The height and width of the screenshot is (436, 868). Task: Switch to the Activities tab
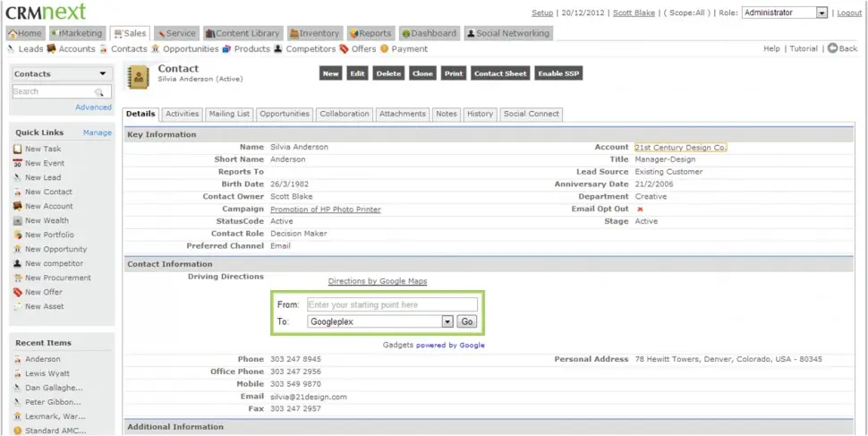click(183, 114)
